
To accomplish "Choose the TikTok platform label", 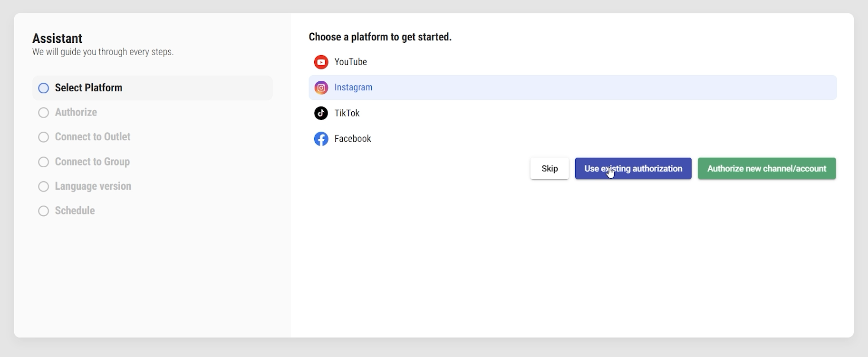I will pos(347,113).
